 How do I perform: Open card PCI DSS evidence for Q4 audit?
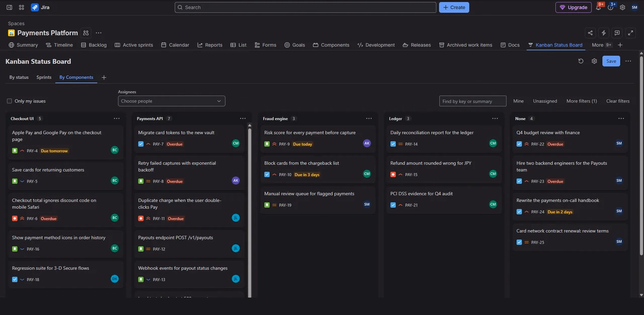[444, 199]
